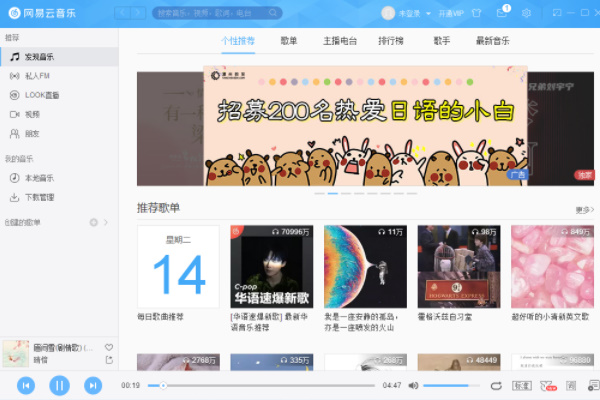This screenshot has height=400, width=600.
Task: Like the current song with heart
Action: [109, 347]
